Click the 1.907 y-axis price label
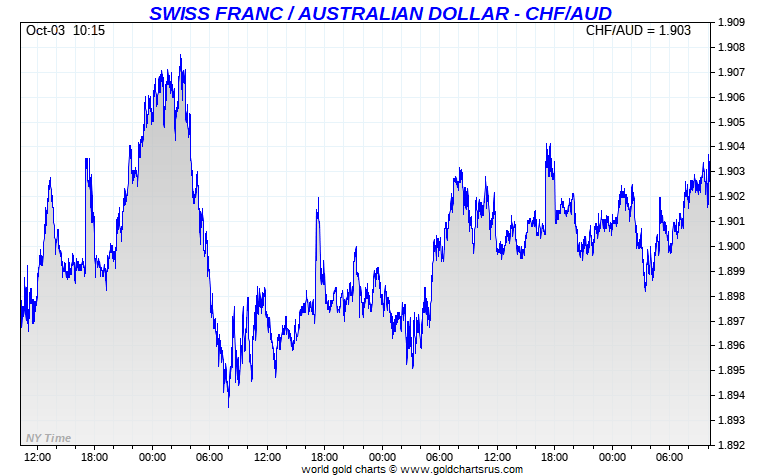Image resolution: width=760 pixels, height=475 pixels. click(x=731, y=72)
